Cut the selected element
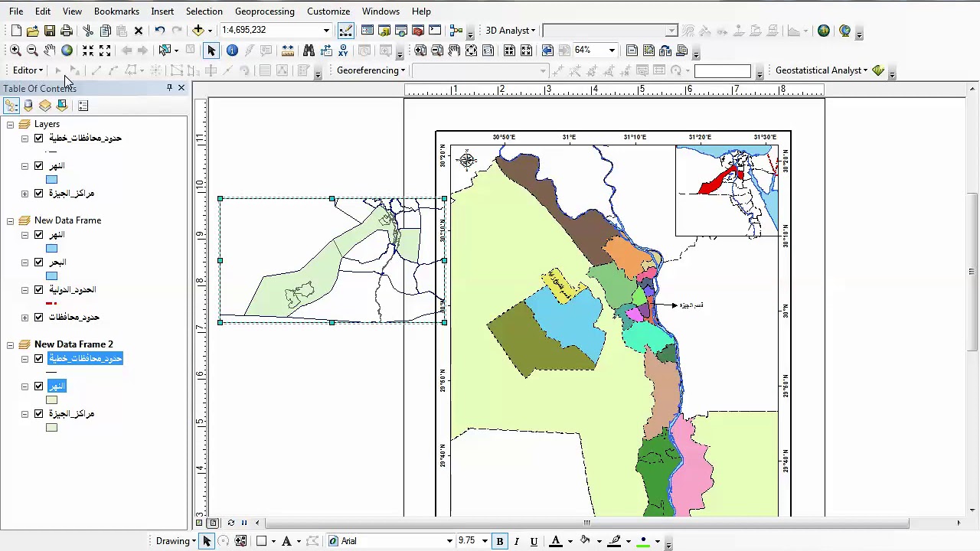Viewport: 980px width, 551px height. click(x=88, y=31)
